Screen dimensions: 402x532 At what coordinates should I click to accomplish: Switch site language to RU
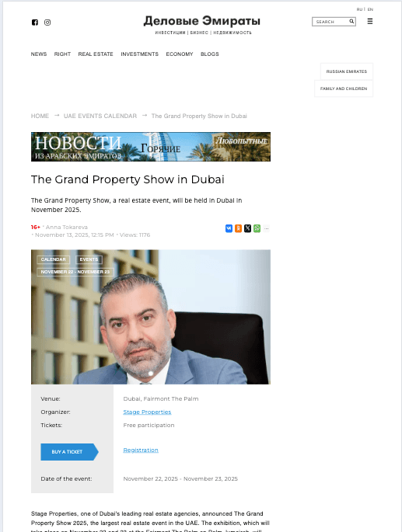pos(359,9)
